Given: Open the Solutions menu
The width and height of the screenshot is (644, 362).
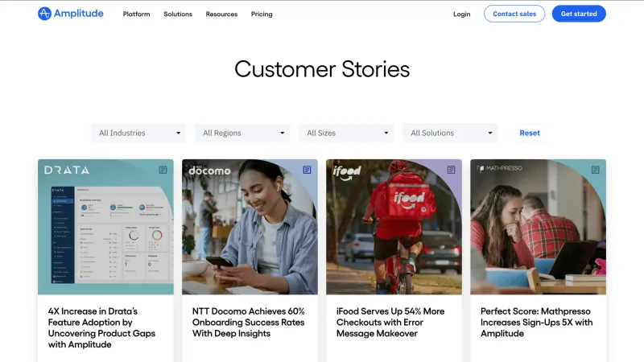Looking at the screenshot, I should pyautogui.click(x=178, y=14).
